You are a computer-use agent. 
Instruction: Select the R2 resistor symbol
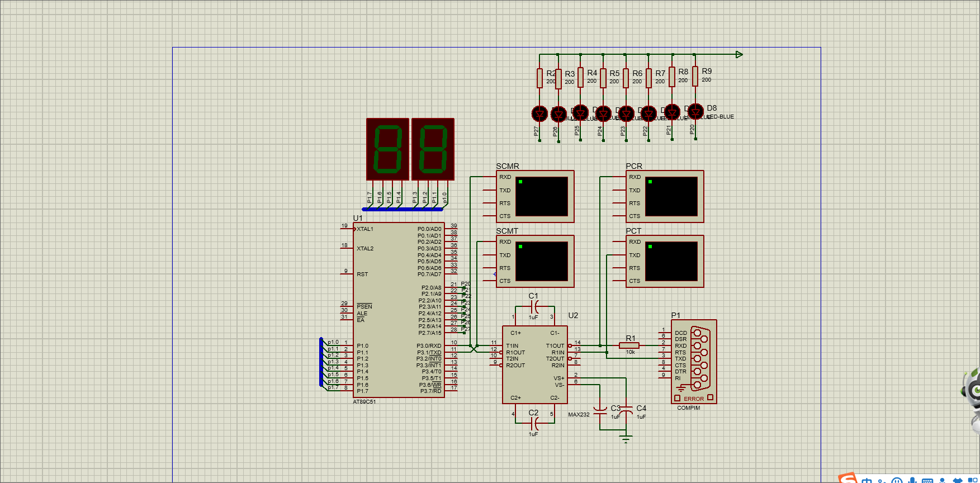[x=539, y=78]
